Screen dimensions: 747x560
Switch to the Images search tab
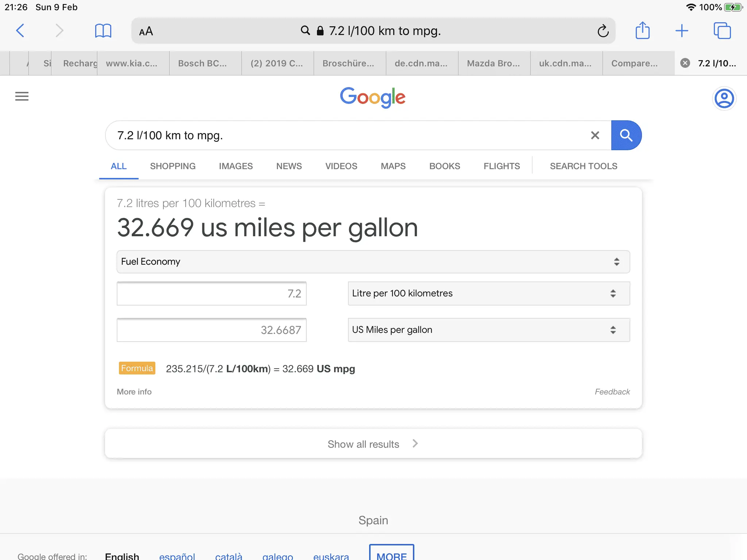[x=236, y=166]
